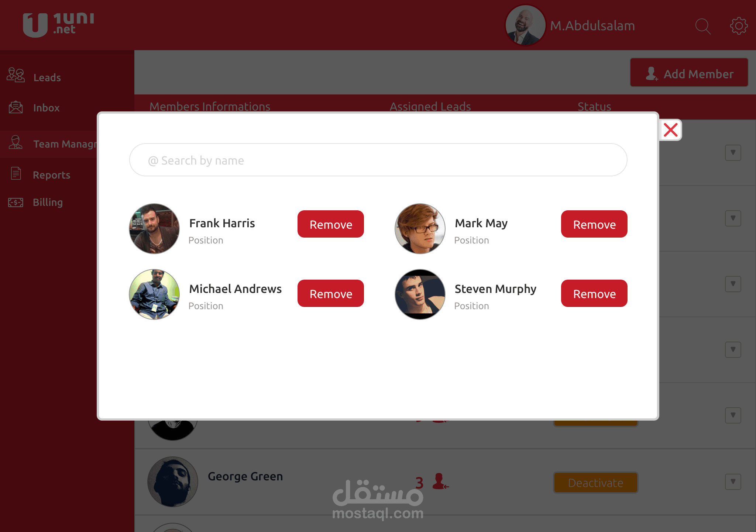The height and width of the screenshot is (532, 756).
Task: Open settings gear icon in header
Action: tap(739, 26)
